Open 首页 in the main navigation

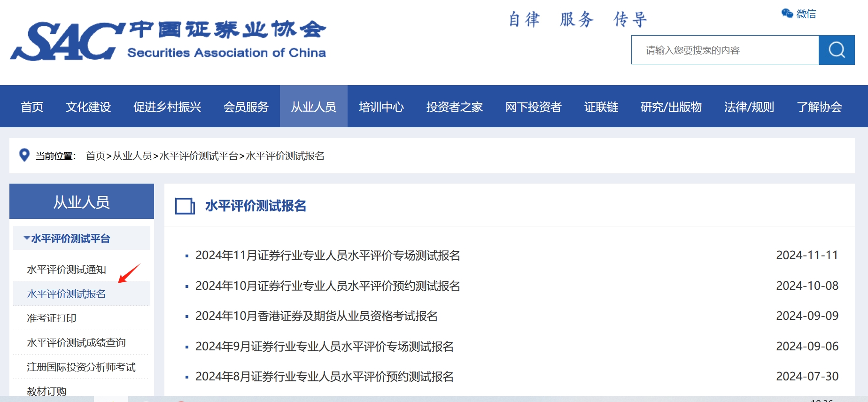click(32, 107)
